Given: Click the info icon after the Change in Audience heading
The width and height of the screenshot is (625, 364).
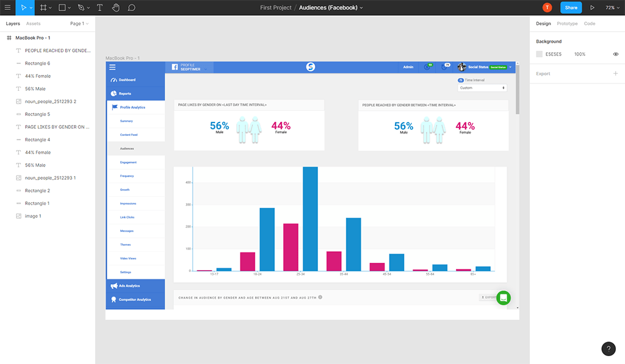Looking at the screenshot, I should click(320, 297).
